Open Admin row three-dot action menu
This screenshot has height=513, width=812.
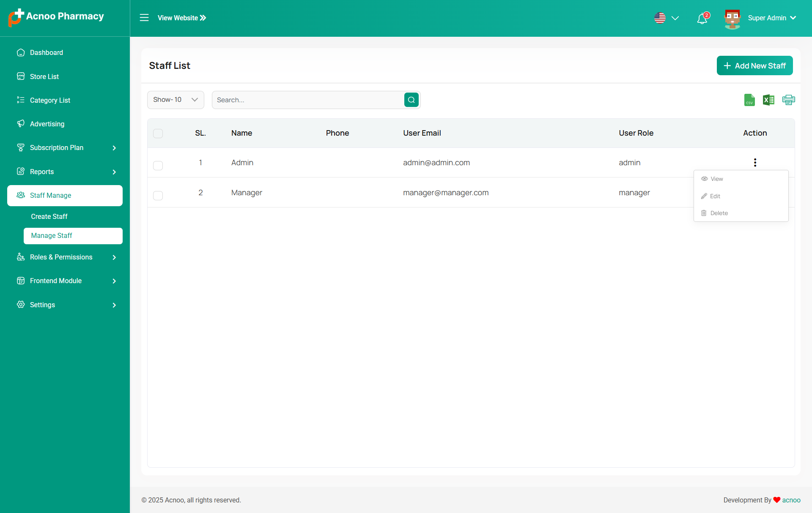pyautogui.click(x=755, y=163)
